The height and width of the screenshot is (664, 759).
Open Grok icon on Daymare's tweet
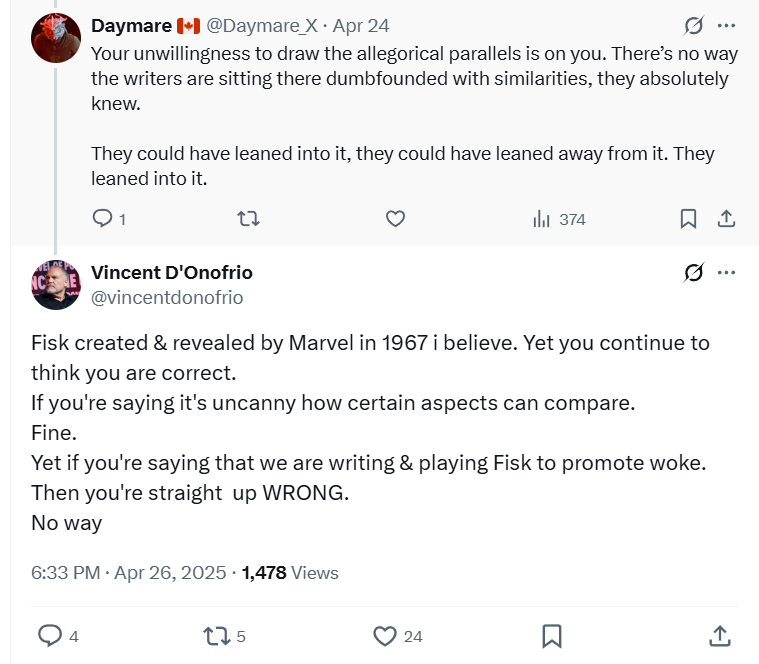click(x=693, y=25)
